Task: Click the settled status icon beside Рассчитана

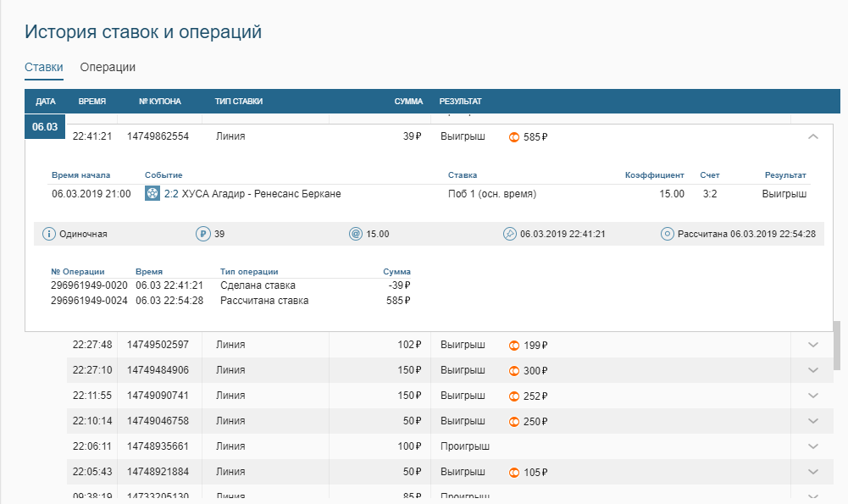Action: tap(668, 234)
